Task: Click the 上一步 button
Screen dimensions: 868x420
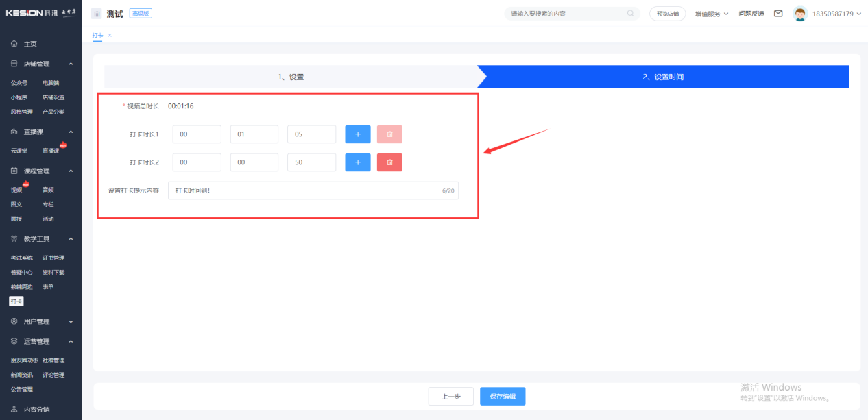Action: coord(450,397)
